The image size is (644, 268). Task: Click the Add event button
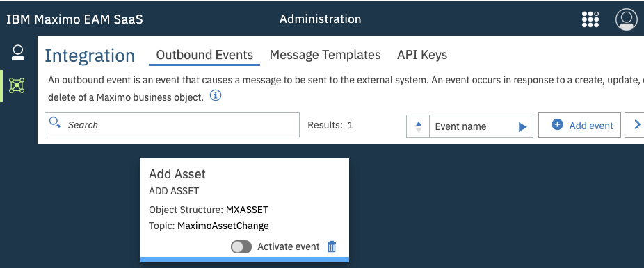click(579, 126)
